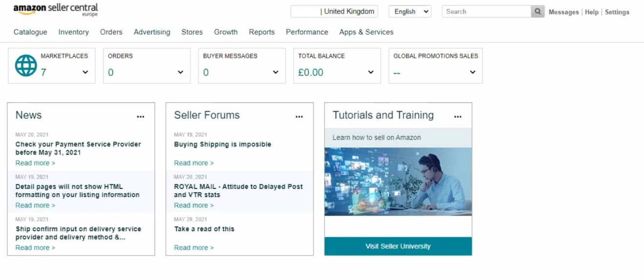This screenshot has width=644, height=280.
Task: Read more about Ship confirm input news
Action: pyautogui.click(x=35, y=248)
